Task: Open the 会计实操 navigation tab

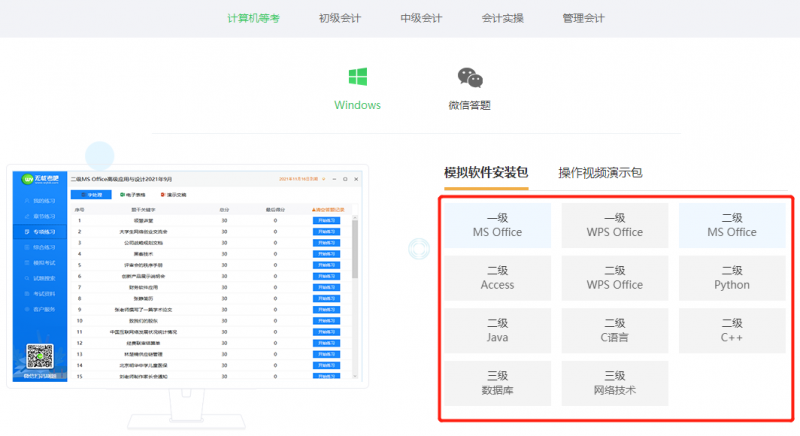Action: click(x=503, y=18)
